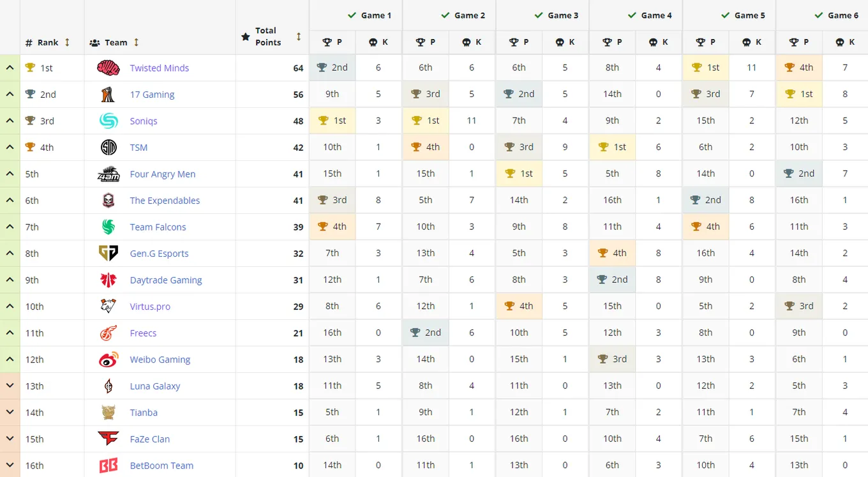This screenshot has width=868, height=477.
Task: Toggle the 17 Gaming row chevron
Action: pyautogui.click(x=10, y=95)
